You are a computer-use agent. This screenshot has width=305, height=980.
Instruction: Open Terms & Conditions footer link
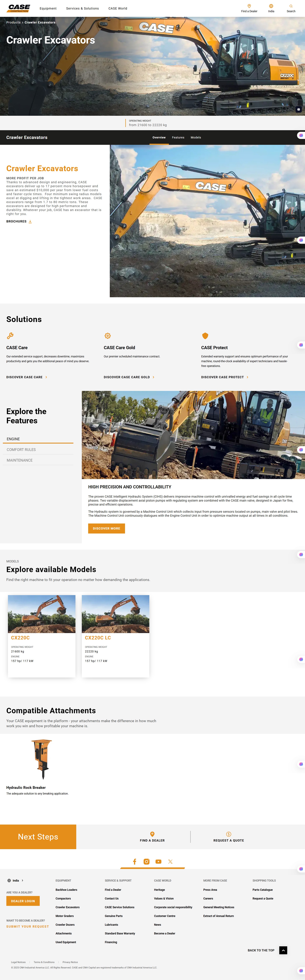(44, 962)
